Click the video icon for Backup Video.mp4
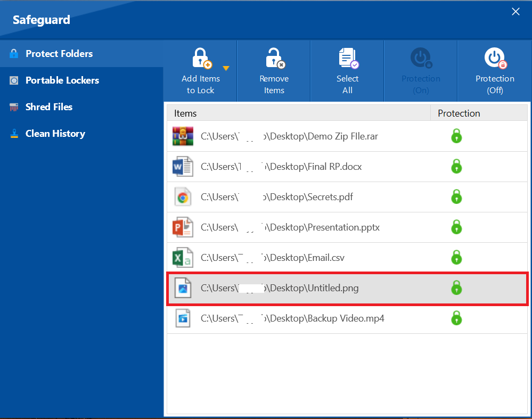Viewport: 532px width, 419px height. (x=183, y=318)
